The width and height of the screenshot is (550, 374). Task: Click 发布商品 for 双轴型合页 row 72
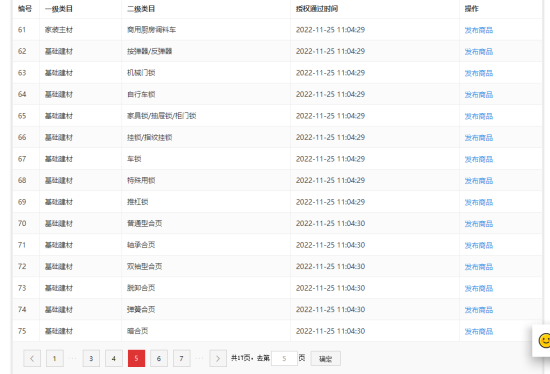point(478,267)
